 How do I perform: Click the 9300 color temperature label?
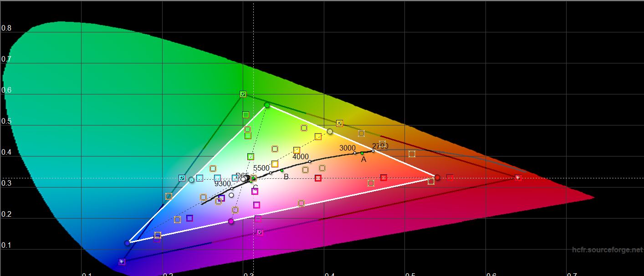tap(223, 184)
